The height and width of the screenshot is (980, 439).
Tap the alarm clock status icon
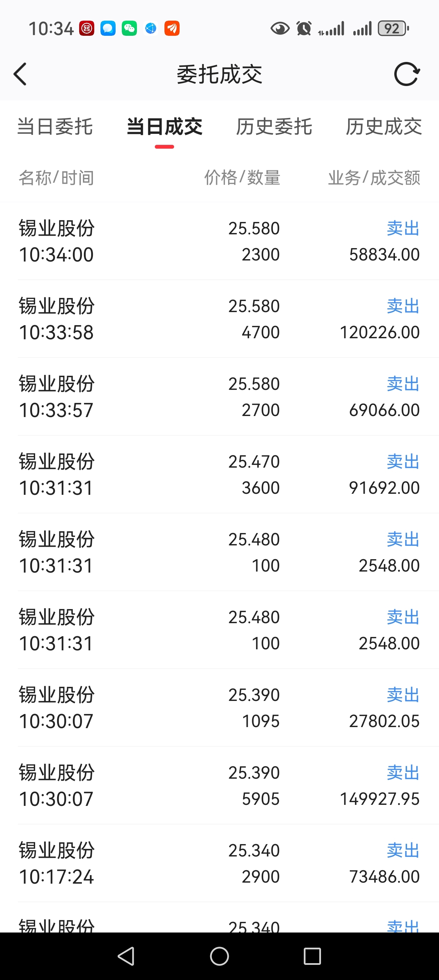point(304,29)
